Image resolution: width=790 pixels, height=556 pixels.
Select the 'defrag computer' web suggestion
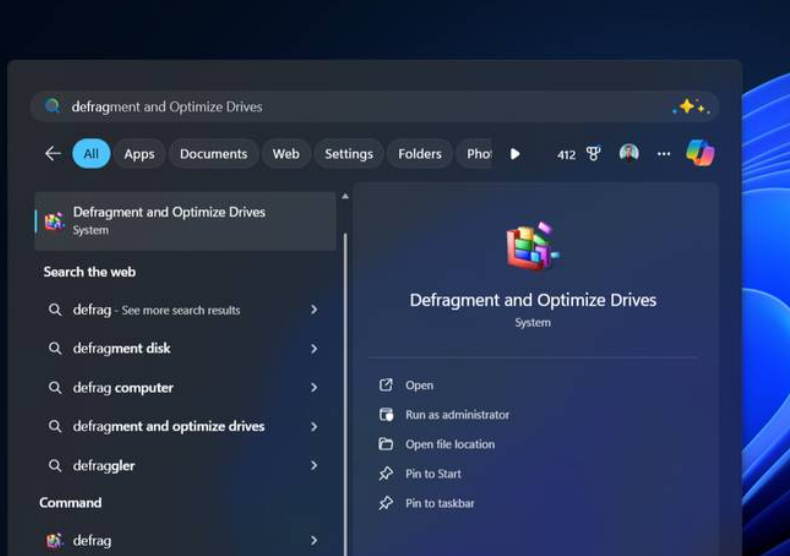pyautogui.click(x=123, y=388)
